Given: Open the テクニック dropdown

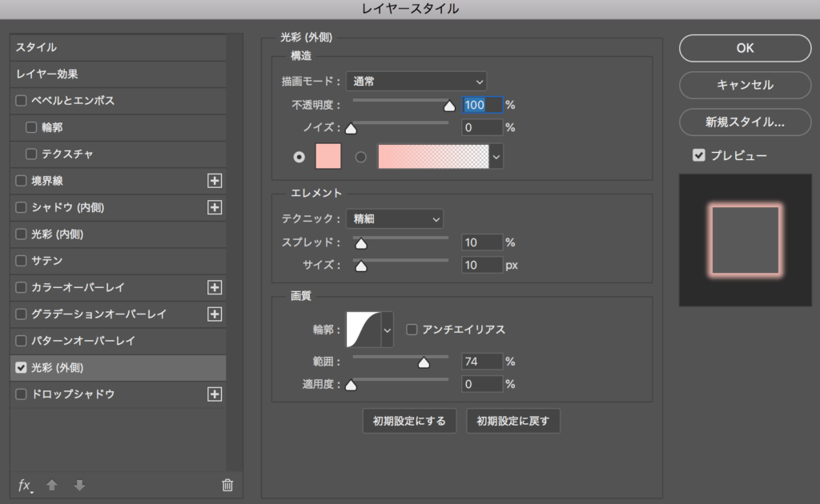Looking at the screenshot, I should (x=395, y=218).
